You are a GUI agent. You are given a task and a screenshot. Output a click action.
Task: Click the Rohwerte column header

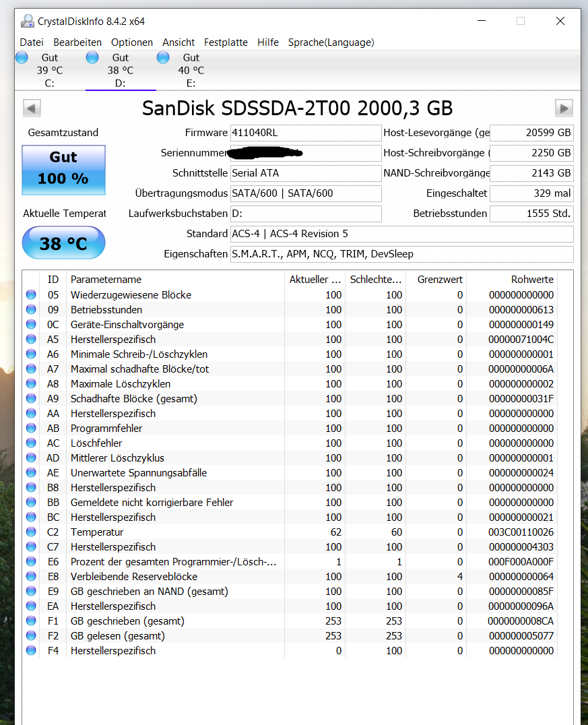(512, 279)
